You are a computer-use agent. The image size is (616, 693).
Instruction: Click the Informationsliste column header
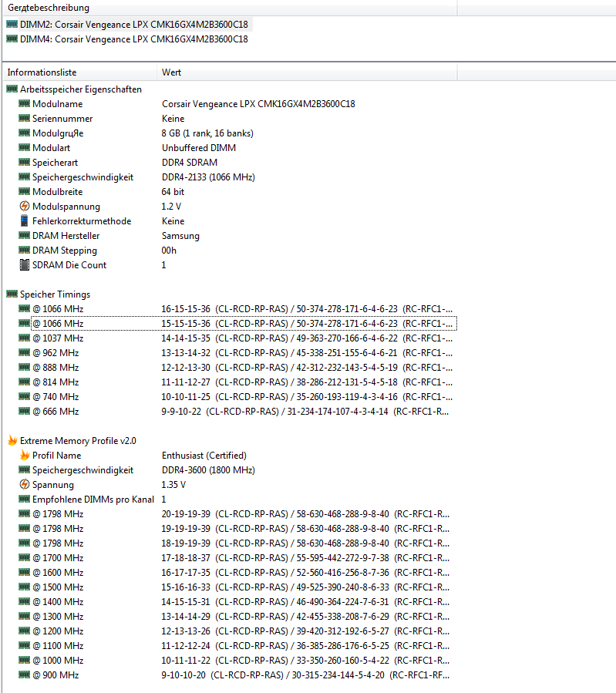[x=79, y=72]
